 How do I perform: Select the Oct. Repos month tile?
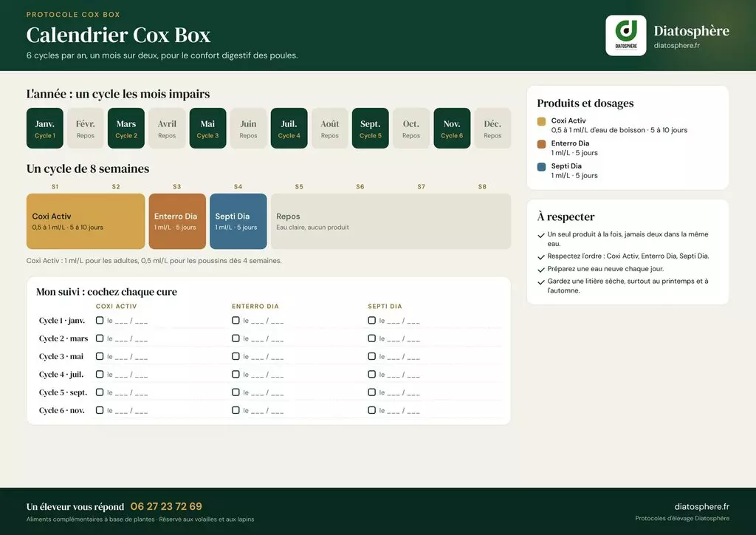(x=411, y=129)
